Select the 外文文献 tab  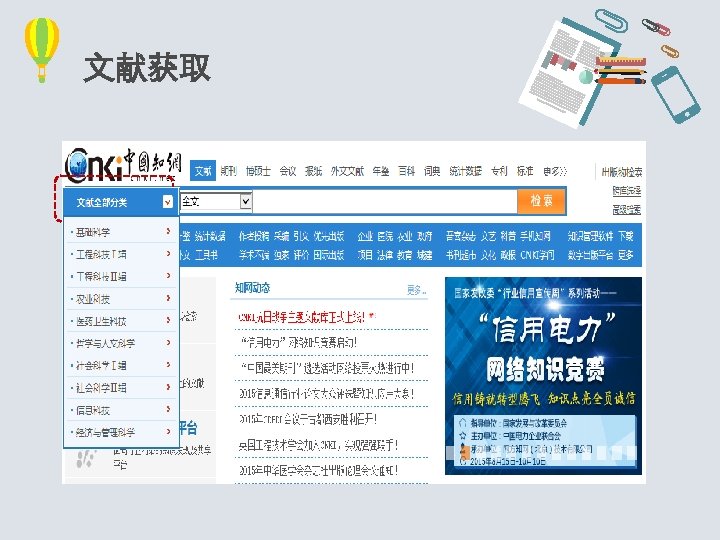point(347,171)
